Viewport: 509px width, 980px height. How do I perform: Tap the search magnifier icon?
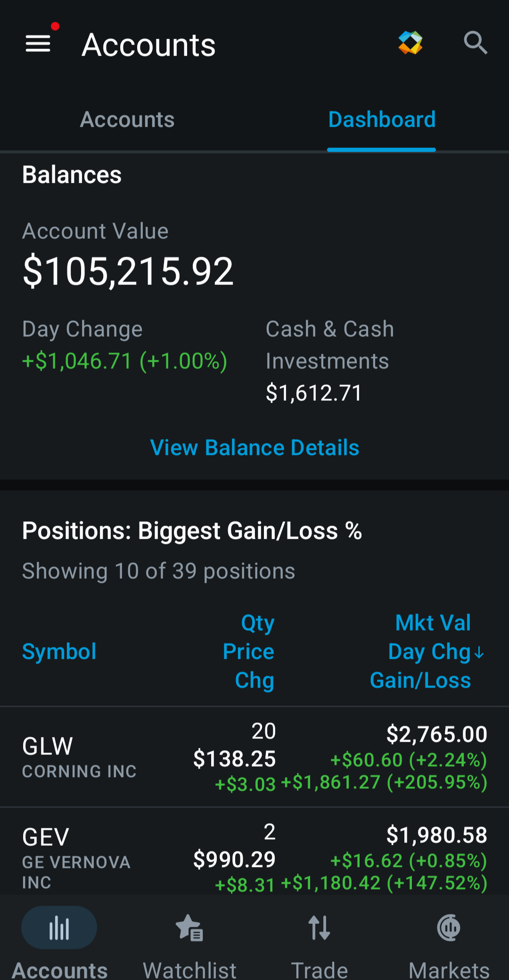point(475,43)
